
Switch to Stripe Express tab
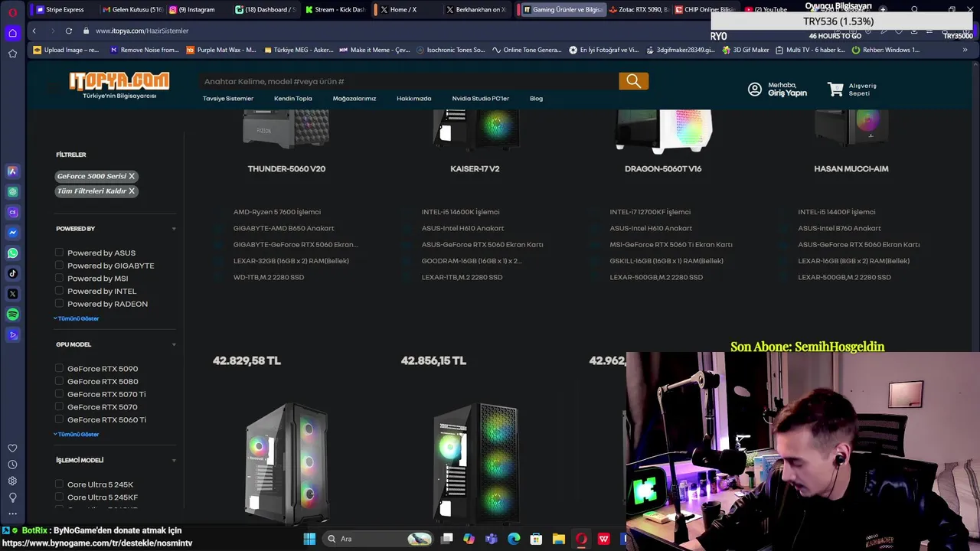click(x=60, y=10)
